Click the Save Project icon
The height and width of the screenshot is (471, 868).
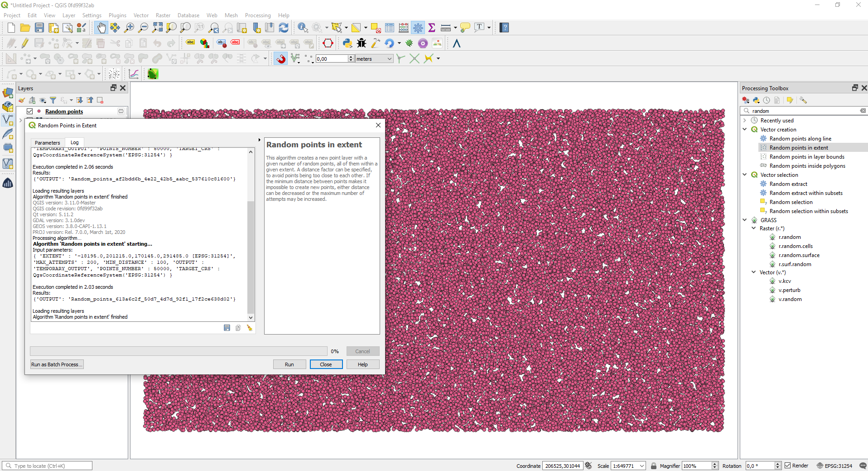point(39,28)
